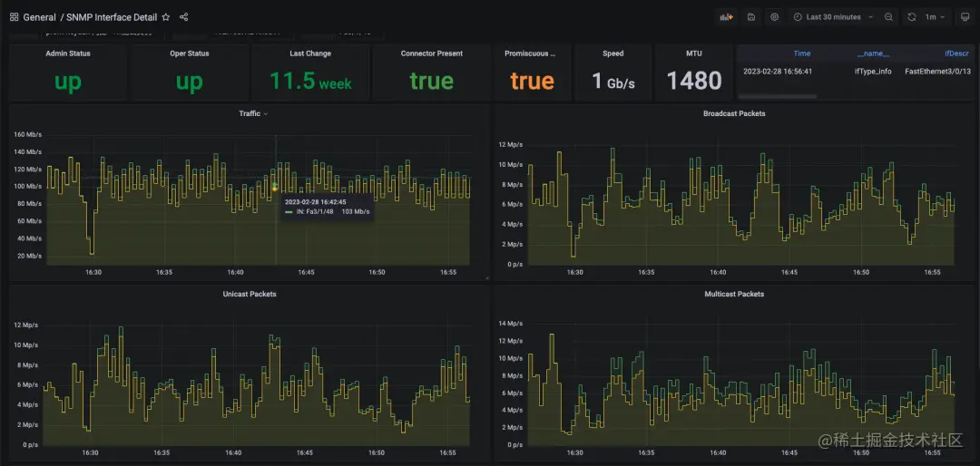Click the Unicast Packets panel title
The image size is (980, 466).
click(x=250, y=294)
